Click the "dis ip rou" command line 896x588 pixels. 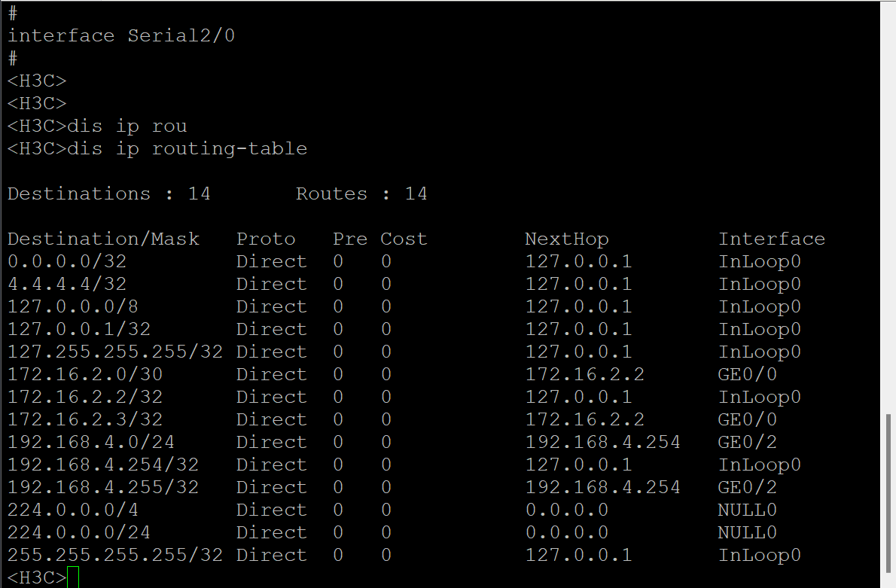126,126
